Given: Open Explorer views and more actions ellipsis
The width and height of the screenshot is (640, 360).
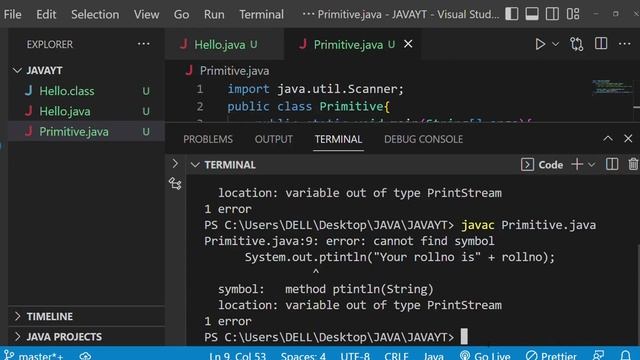Looking at the screenshot, I should click(144, 44).
